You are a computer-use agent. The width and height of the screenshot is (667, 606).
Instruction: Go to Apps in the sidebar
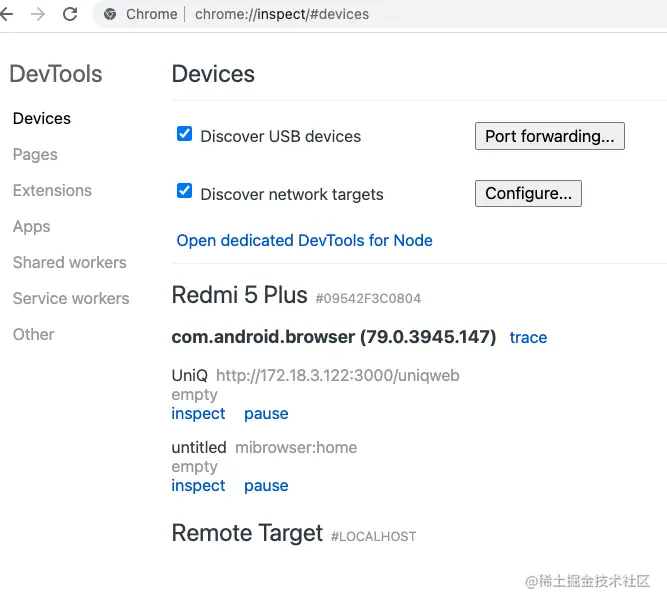pos(31,226)
